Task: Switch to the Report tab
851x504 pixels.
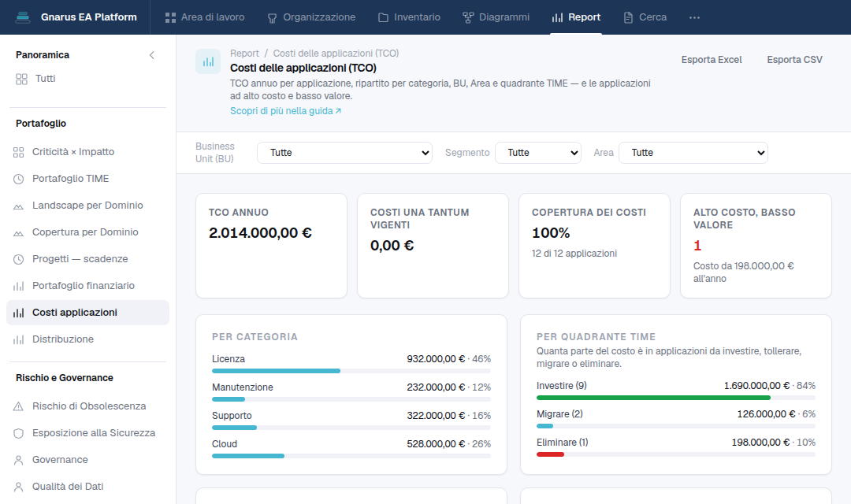Action: coord(576,17)
